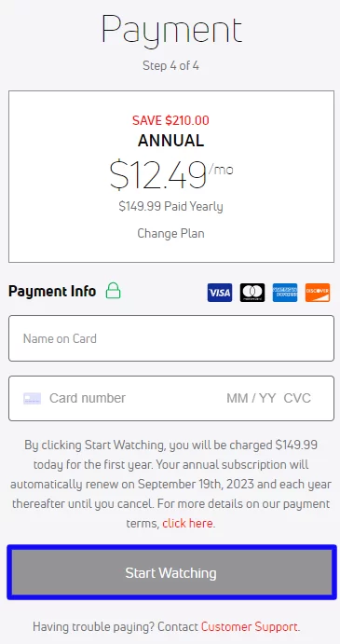Select the MM / YY expiry field
The width and height of the screenshot is (340, 644).
[251, 398]
